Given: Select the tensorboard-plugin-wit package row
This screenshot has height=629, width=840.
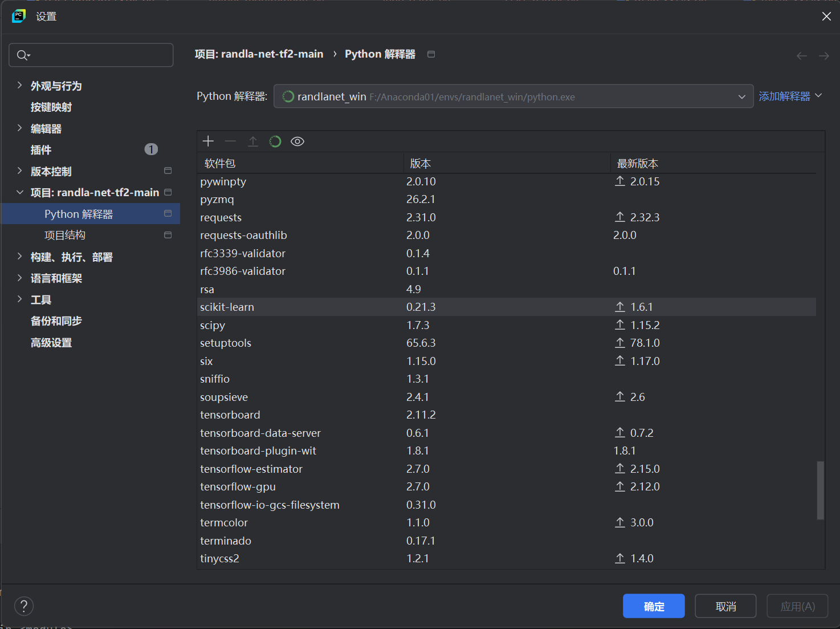Looking at the screenshot, I should (507, 451).
